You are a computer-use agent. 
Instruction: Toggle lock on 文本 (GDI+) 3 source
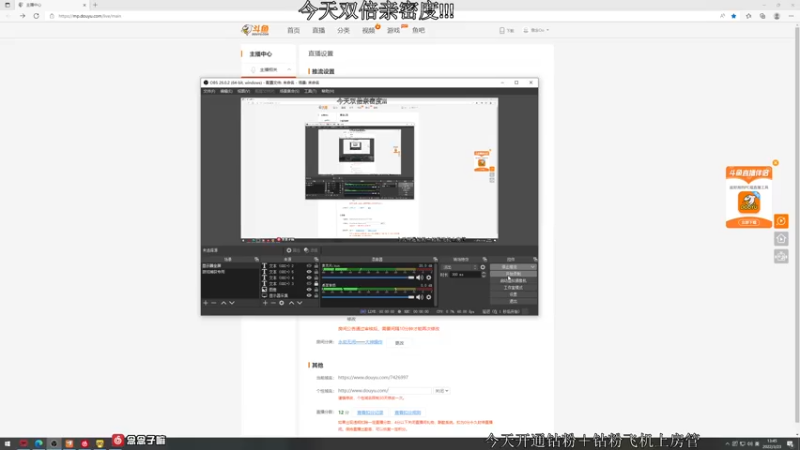(x=316, y=284)
